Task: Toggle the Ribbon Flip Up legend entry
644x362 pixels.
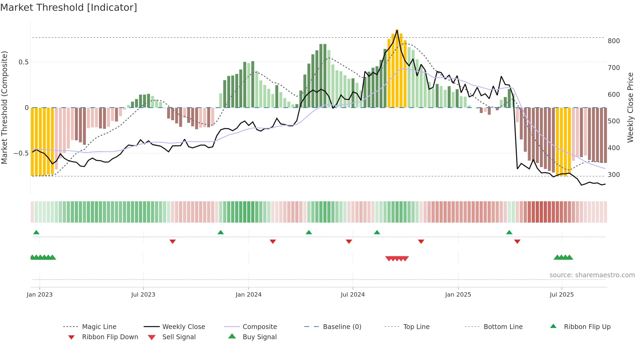Action: pyautogui.click(x=580, y=327)
